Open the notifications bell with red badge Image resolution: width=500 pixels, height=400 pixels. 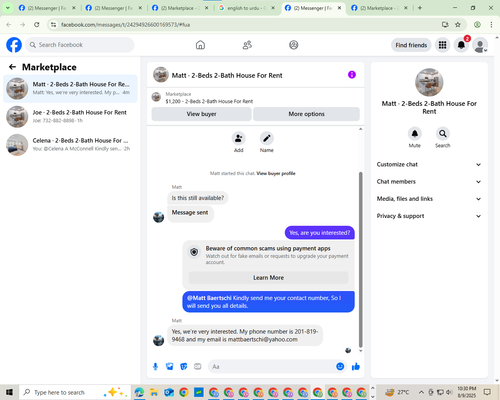click(x=461, y=45)
